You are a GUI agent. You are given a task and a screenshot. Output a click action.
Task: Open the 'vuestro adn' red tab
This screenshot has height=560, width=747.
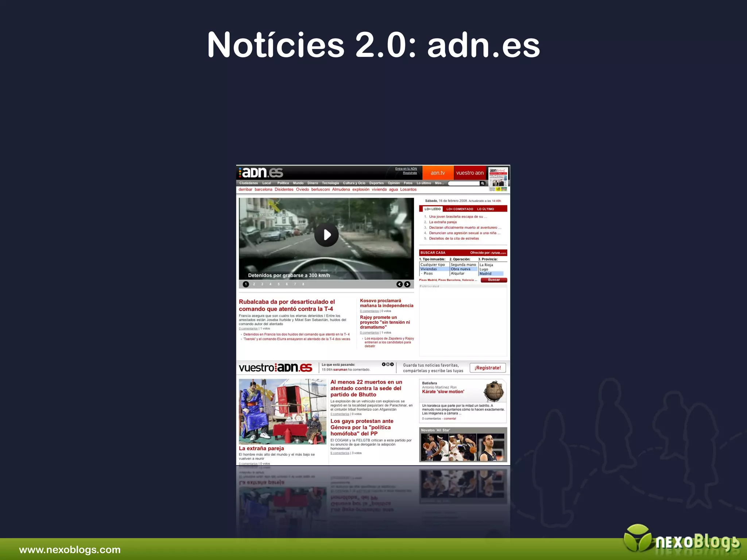pyautogui.click(x=470, y=173)
